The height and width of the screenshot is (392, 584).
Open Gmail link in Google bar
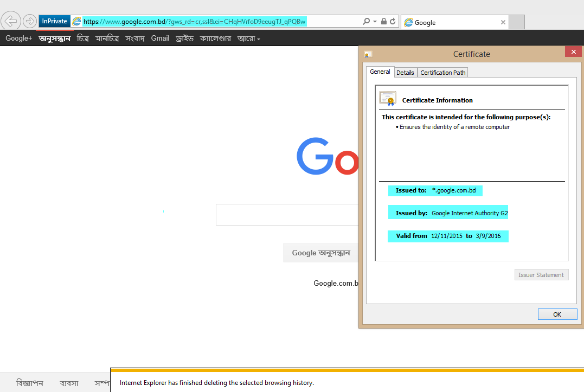pos(160,38)
